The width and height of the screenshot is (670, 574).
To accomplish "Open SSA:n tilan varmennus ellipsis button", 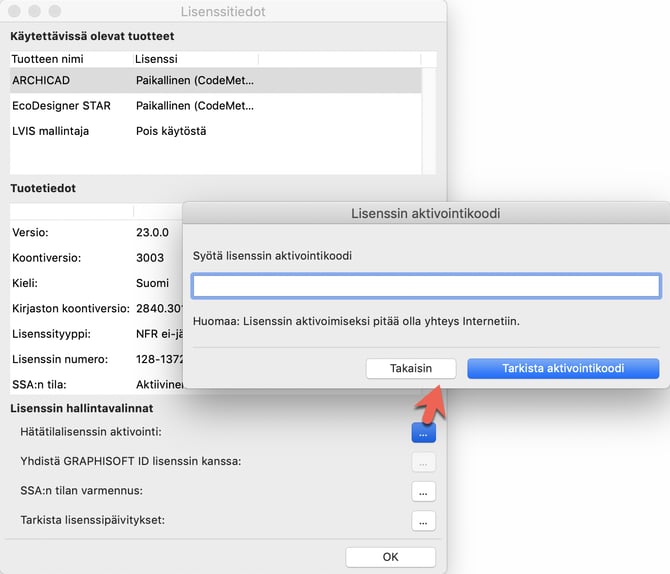I will (x=423, y=491).
